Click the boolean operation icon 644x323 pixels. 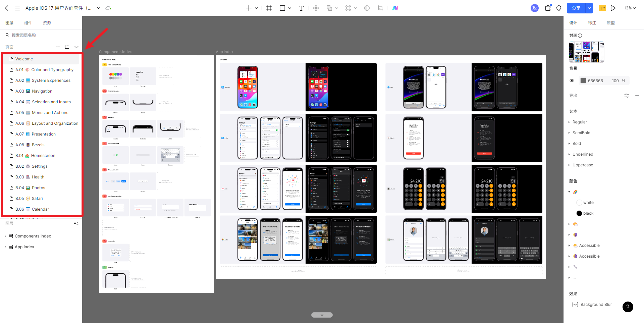tap(329, 8)
